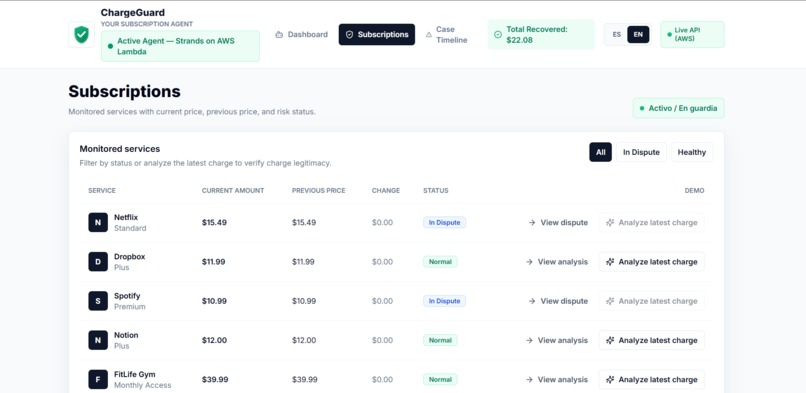Click the Live API green dot indicator
806x393 pixels.
(x=669, y=34)
